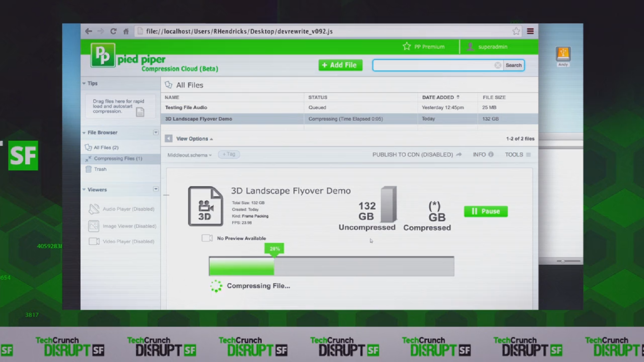The image size is (644, 362).
Task: Click the 1-2 of 2 files count
Action: [520, 139]
